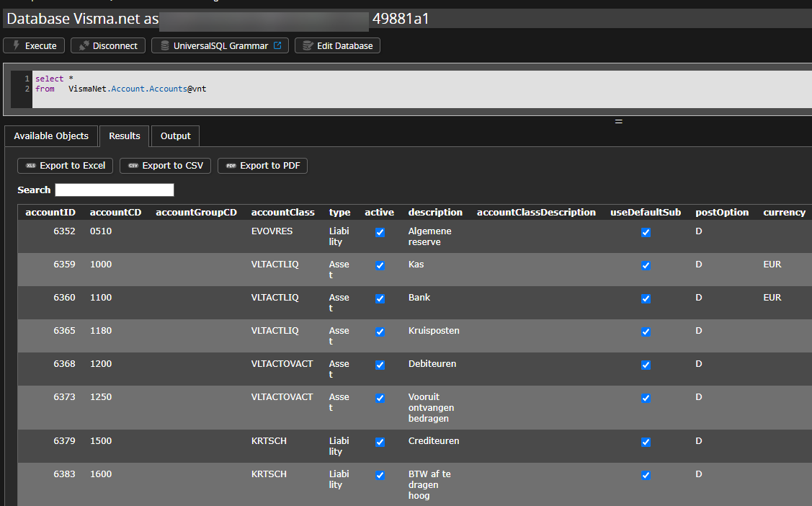Viewport: 812px width, 506px height.
Task: Click the PDF icon on Export to PDF
Action: (x=231, y=166)
